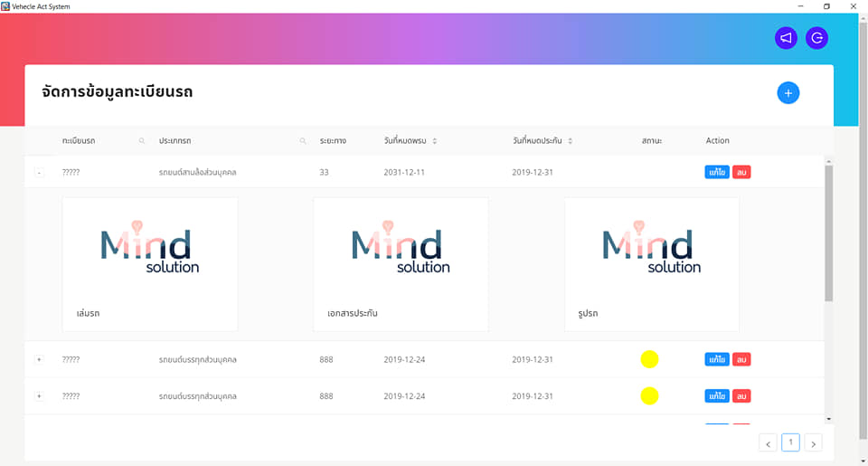Go to the next page arrow
868x466 pixels.
(813, 443)
